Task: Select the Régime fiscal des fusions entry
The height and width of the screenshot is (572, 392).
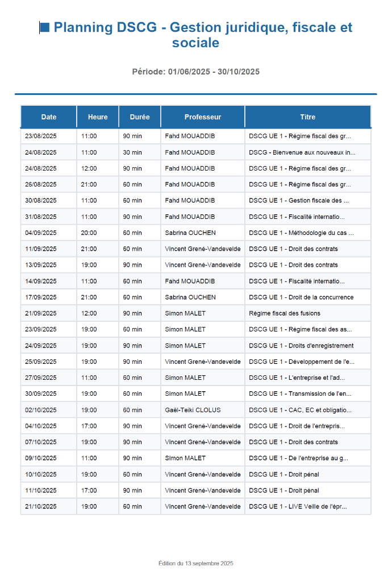Action: click(285, 313)
